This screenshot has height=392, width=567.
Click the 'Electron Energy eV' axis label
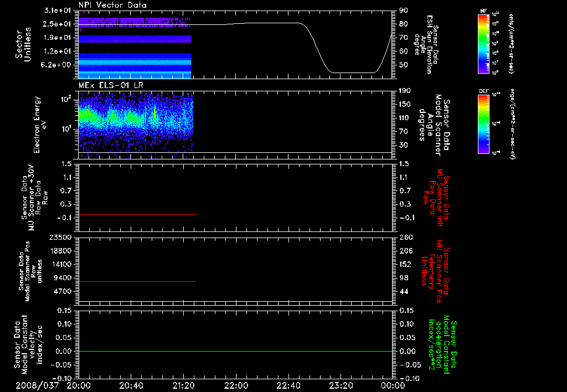click(x=40, y=125)
